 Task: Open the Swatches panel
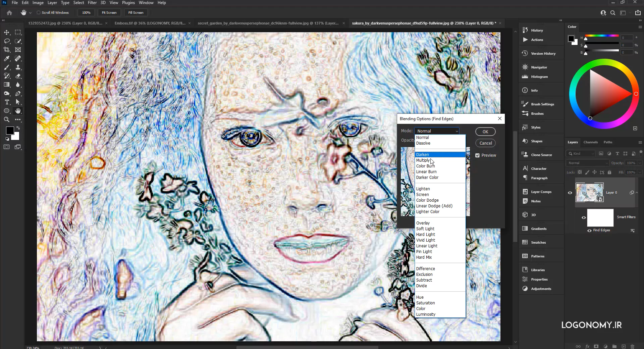[538, 242]
